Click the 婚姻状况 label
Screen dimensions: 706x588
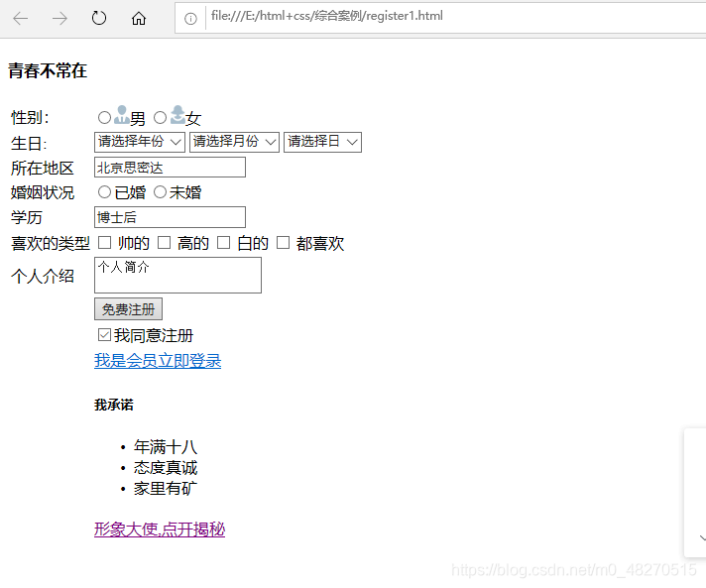coord(43,192)
